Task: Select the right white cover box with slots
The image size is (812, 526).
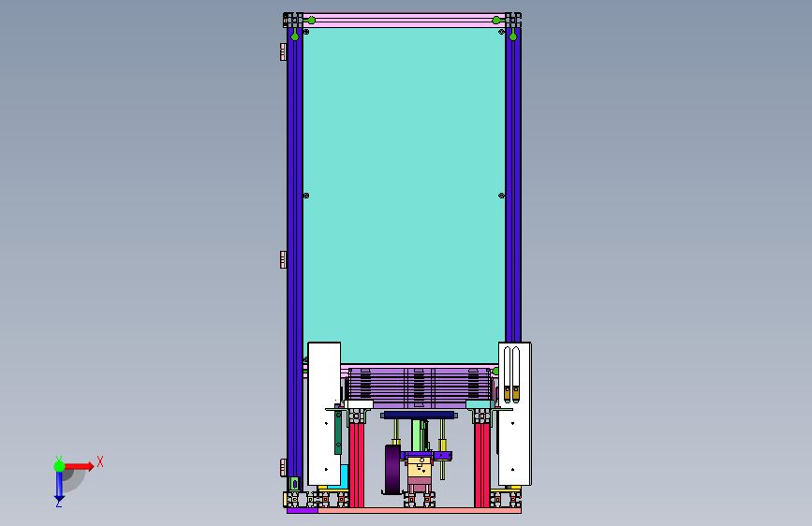Action: [515, 414]
